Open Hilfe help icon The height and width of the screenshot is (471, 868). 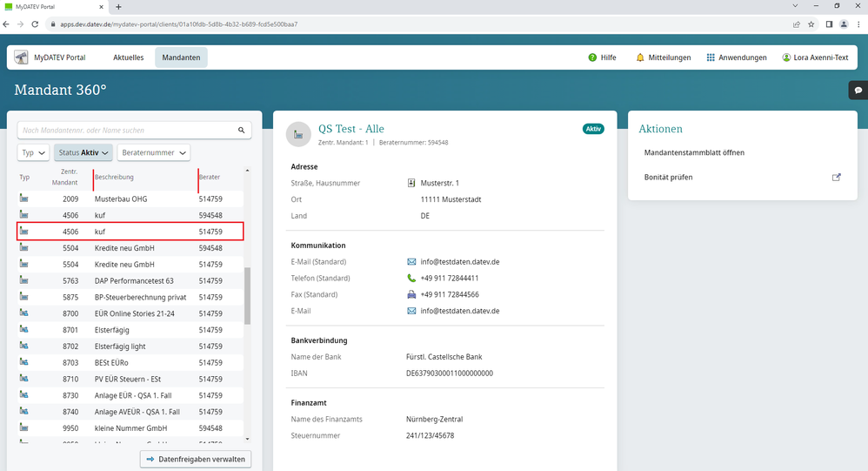pyautogui.click(x=592, y=57)
